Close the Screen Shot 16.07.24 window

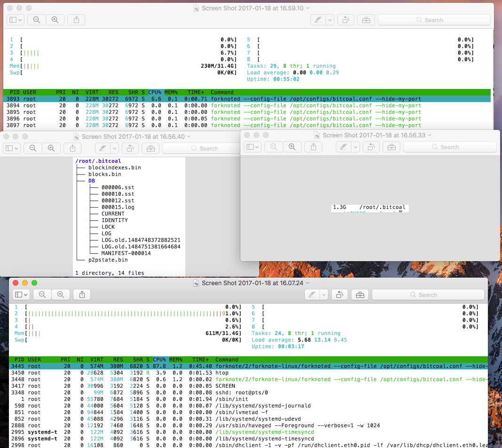pyautogui.click(x=16, y=283)
